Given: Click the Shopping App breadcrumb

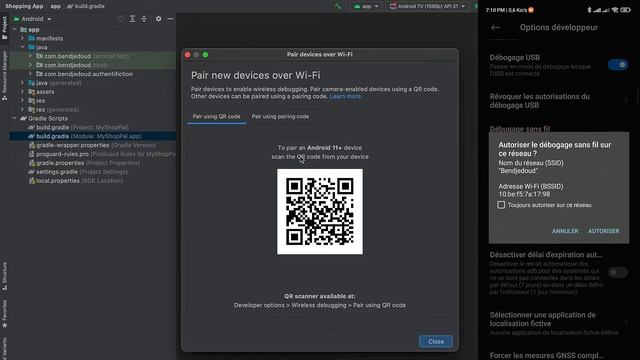Looking at the screenshot, I should (x=24, y=6).
